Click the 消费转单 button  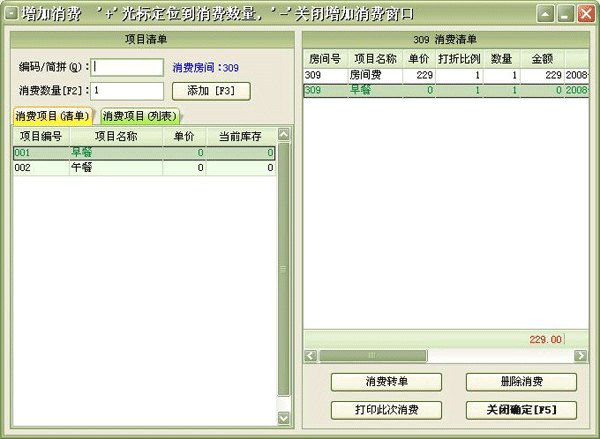coord(385,382)
